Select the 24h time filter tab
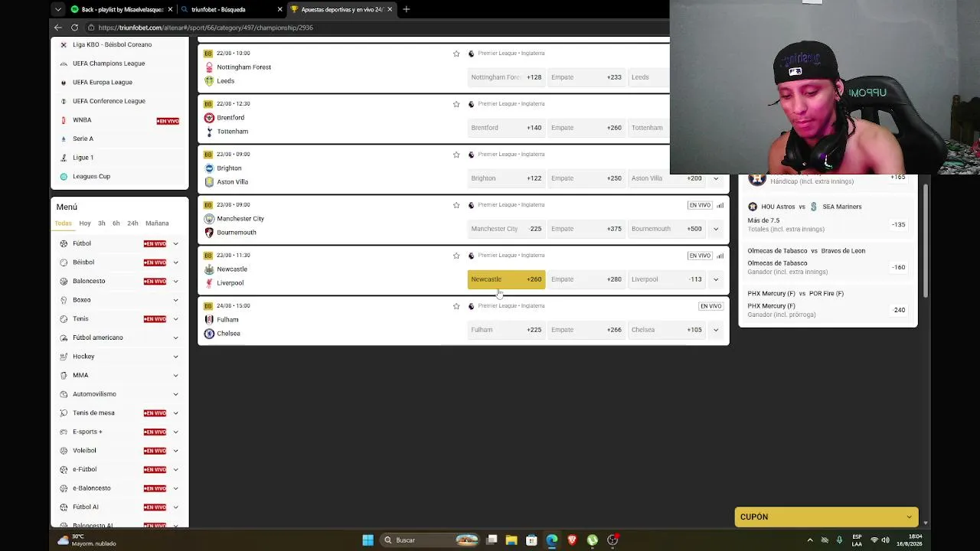This screenshot has width=980, height=551. tap(132, 223)
